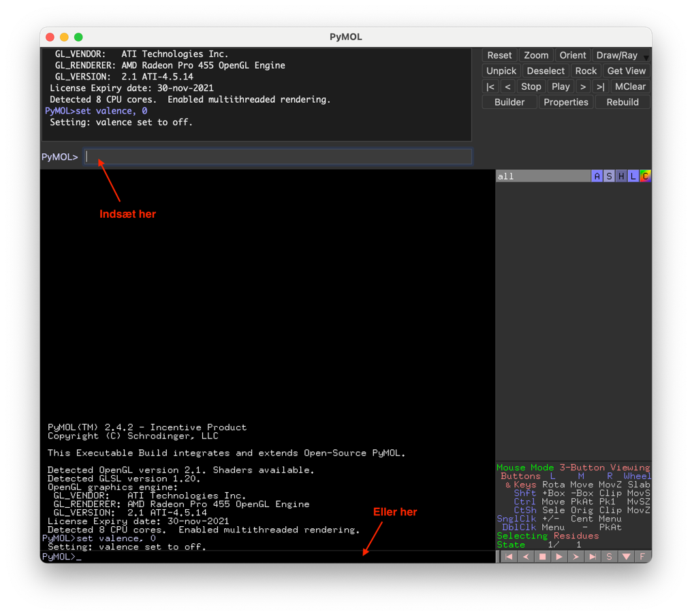Focus the upper PyMOL command input field
The height and width of the screenshot is (616, 692).
click(x=277, y=157)
